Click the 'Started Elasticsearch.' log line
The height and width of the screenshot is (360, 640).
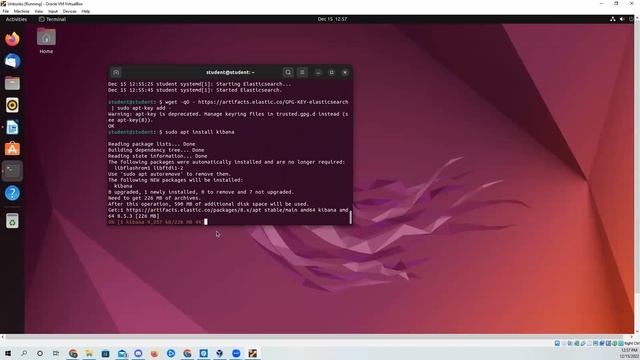[195, 90]
